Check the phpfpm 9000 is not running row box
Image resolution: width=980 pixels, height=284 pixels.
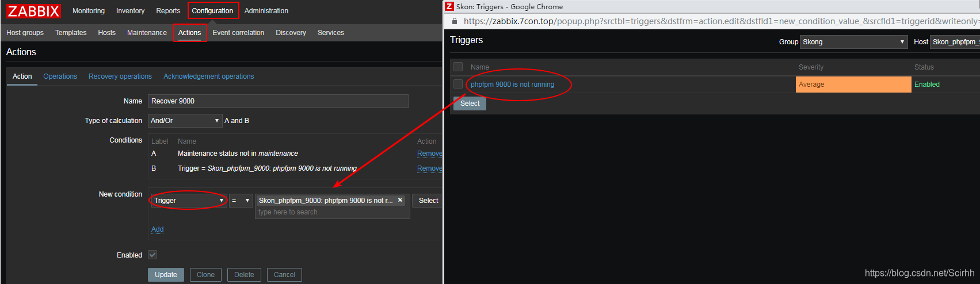point(458,84)
